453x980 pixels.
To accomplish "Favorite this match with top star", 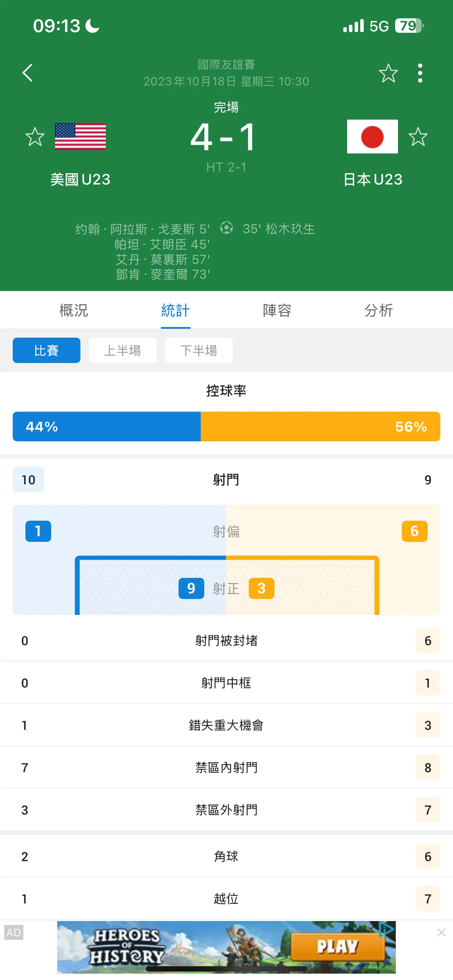I will (x=388, y=73).
